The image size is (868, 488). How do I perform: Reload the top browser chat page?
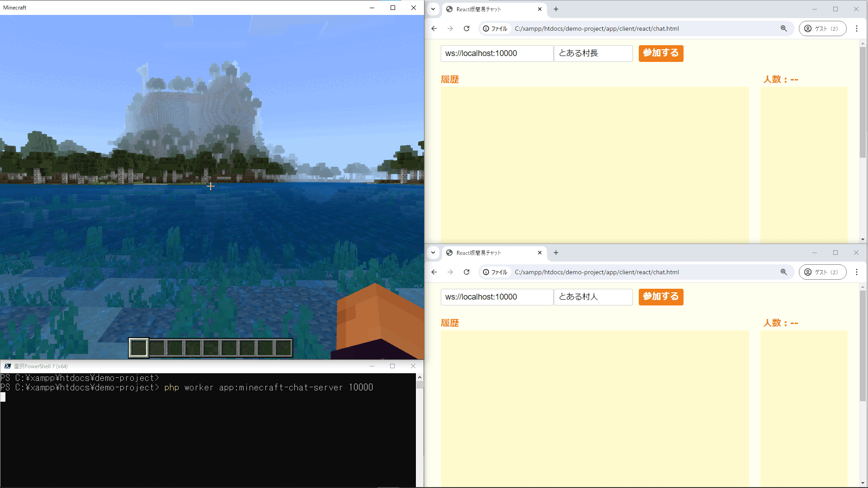[467, 28]
